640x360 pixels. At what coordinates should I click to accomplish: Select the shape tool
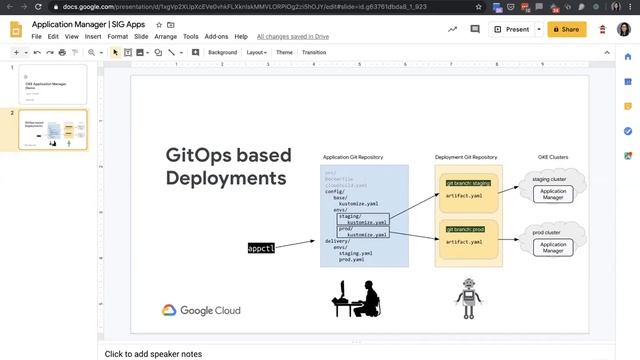158,52
